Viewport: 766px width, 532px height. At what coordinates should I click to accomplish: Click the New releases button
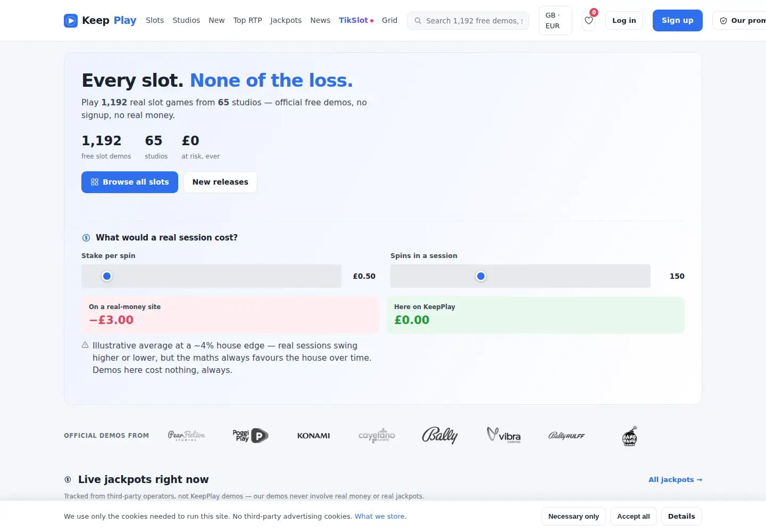[220, 182]
